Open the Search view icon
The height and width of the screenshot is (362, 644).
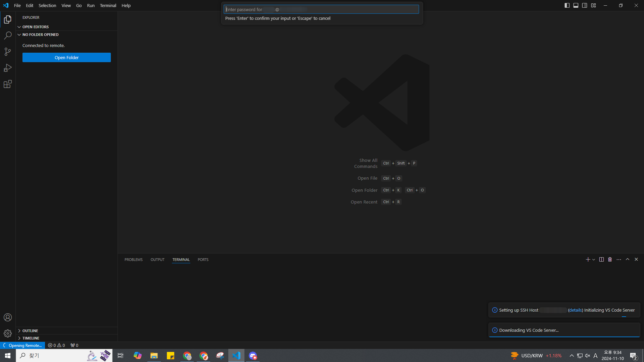pyautogui.click(x=8, y=36)
